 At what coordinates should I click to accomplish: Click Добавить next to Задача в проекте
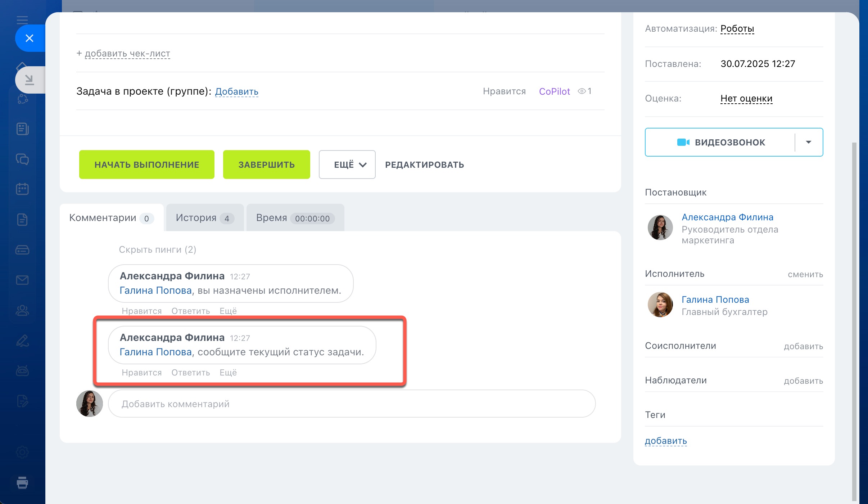pyautogui.click(x=237, y=91)
